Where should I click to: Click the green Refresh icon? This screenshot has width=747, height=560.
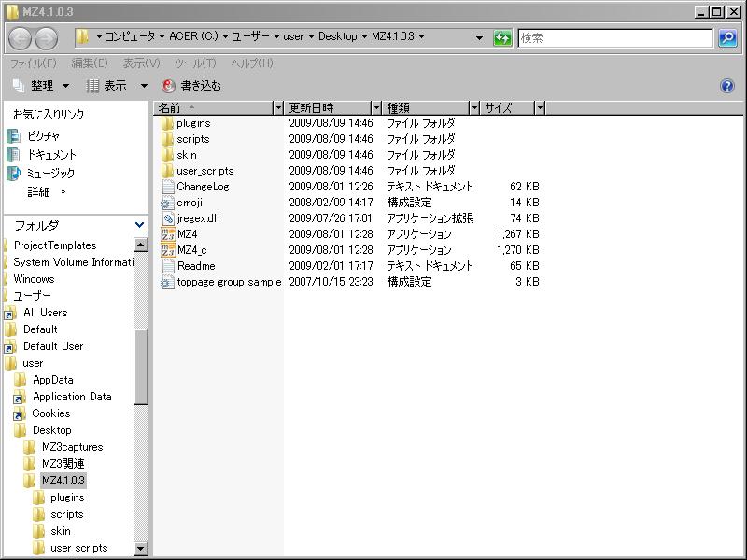pyautogui.click(x=503, y=38)
